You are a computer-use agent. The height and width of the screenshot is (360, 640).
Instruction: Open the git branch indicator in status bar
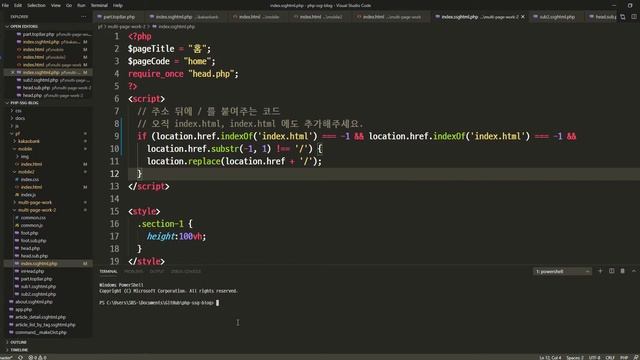point(7,357)
